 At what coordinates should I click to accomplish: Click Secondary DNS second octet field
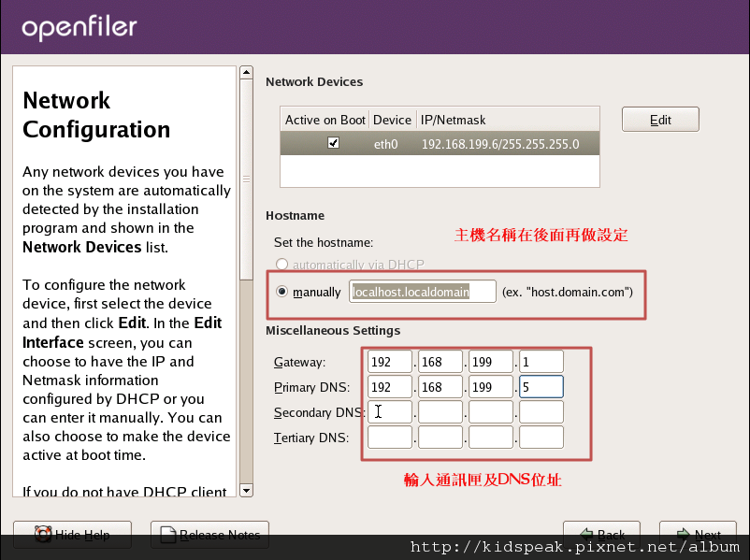coord(440,412)
